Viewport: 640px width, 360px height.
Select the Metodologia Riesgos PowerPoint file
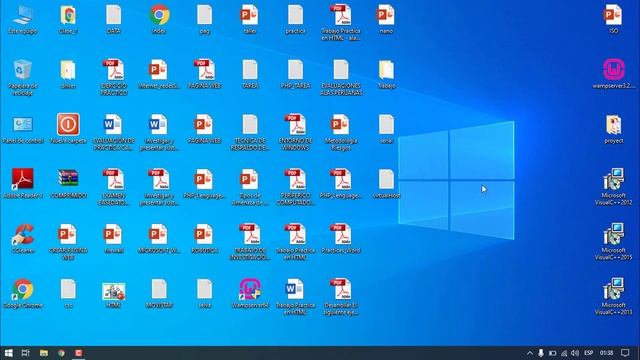pyautogui.click(x=341, y=133)
